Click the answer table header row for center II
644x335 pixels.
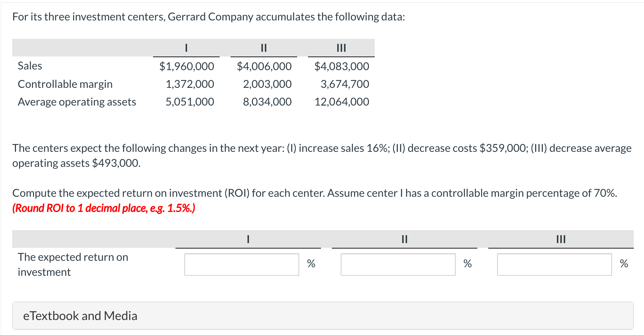point(404,239)
